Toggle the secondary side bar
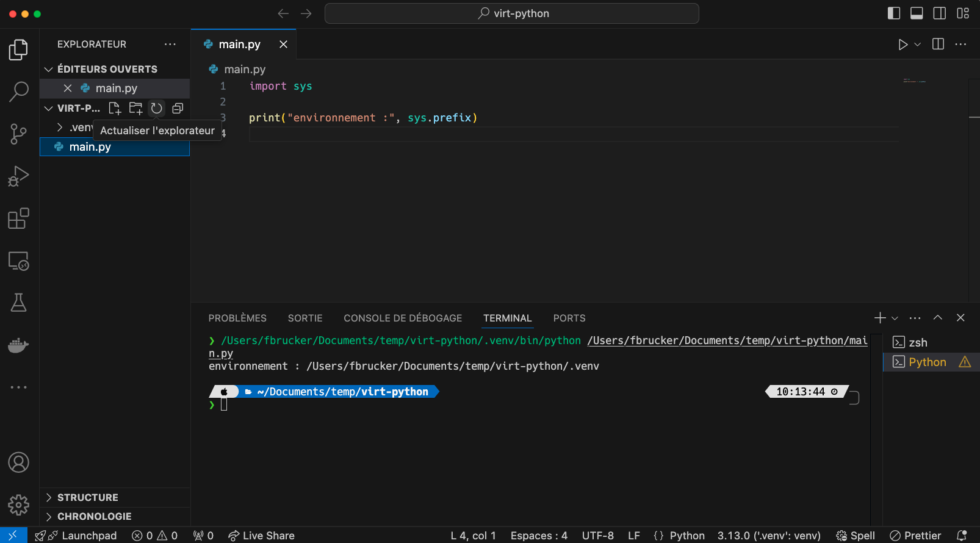The height and width of the screenshot is (543, 980). 940,13
